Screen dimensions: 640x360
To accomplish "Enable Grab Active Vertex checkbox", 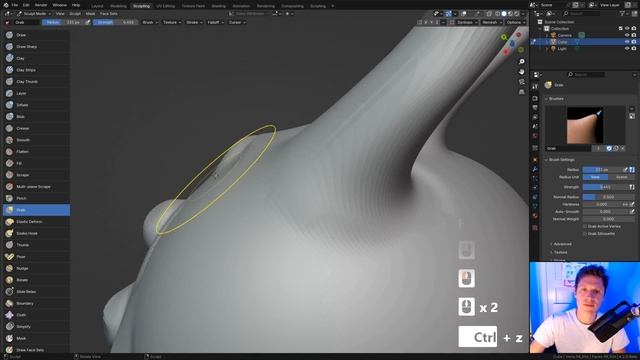I will 585,226.
